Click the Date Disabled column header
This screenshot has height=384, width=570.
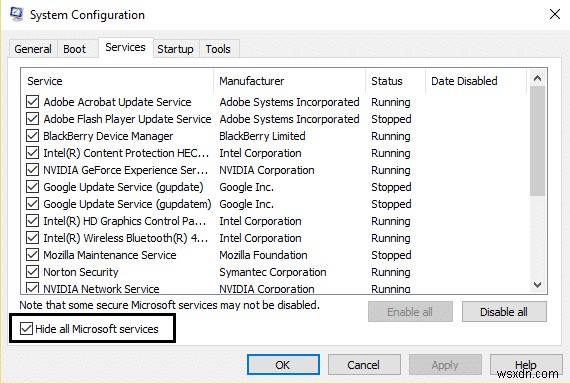tap(476, 81)
